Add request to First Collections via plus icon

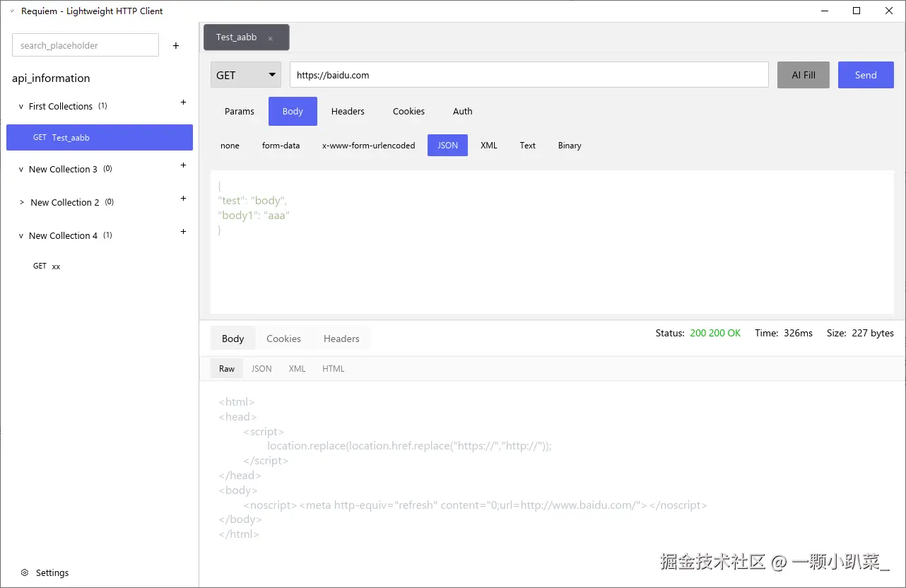[184, 102]
